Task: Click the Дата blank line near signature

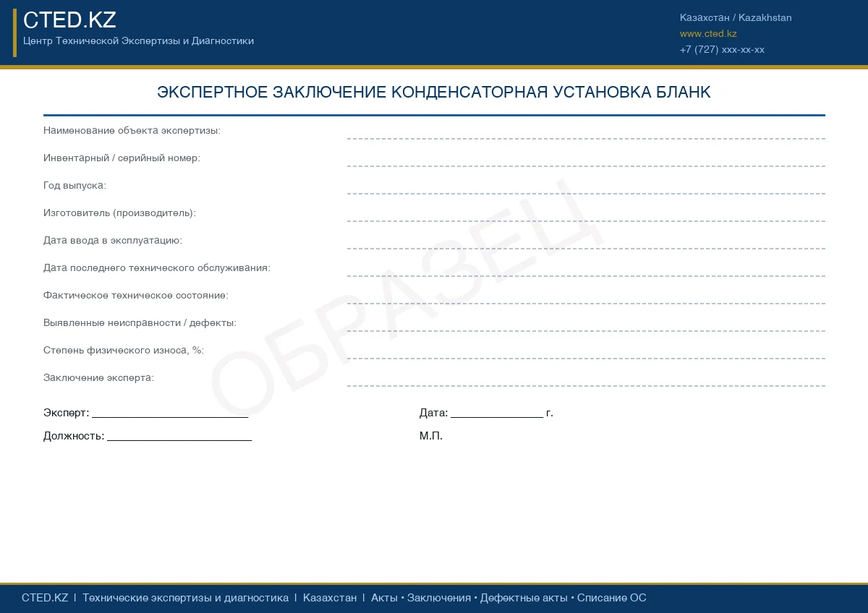Action: point(496,413)
